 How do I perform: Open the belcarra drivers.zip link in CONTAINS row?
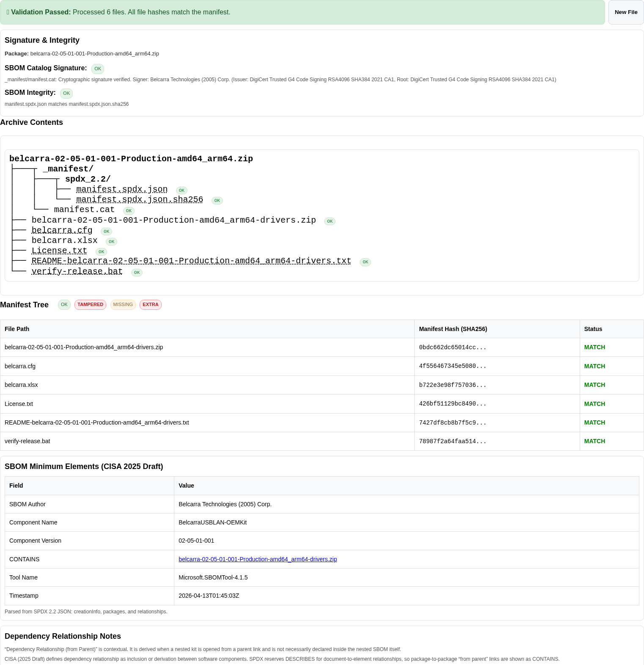(x=258, y=559)
